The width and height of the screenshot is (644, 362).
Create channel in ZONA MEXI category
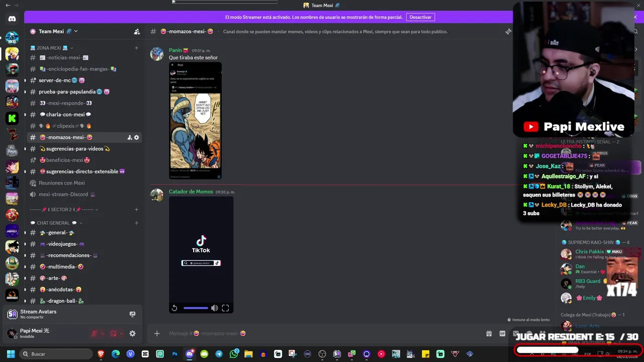(x=136, y=48)
